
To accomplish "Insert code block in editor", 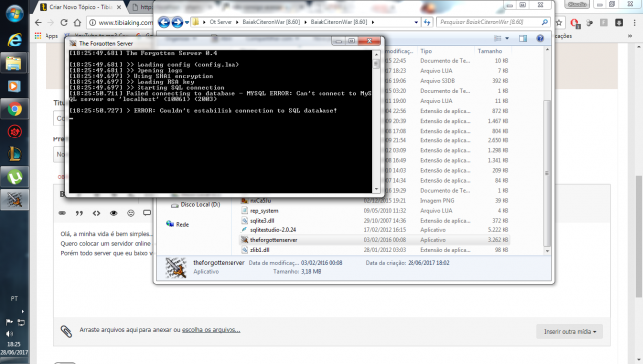I will click(x=96, y=213).
